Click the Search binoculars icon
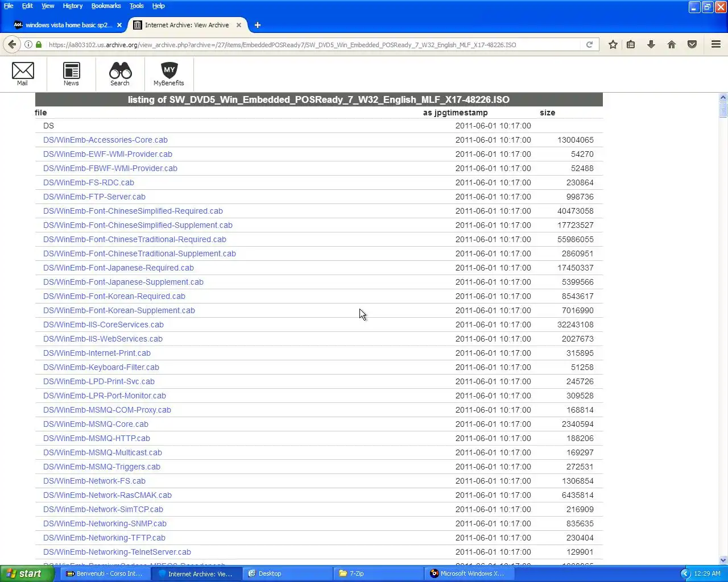This screenshot has height=582, width=728. (x=120, y=71)
